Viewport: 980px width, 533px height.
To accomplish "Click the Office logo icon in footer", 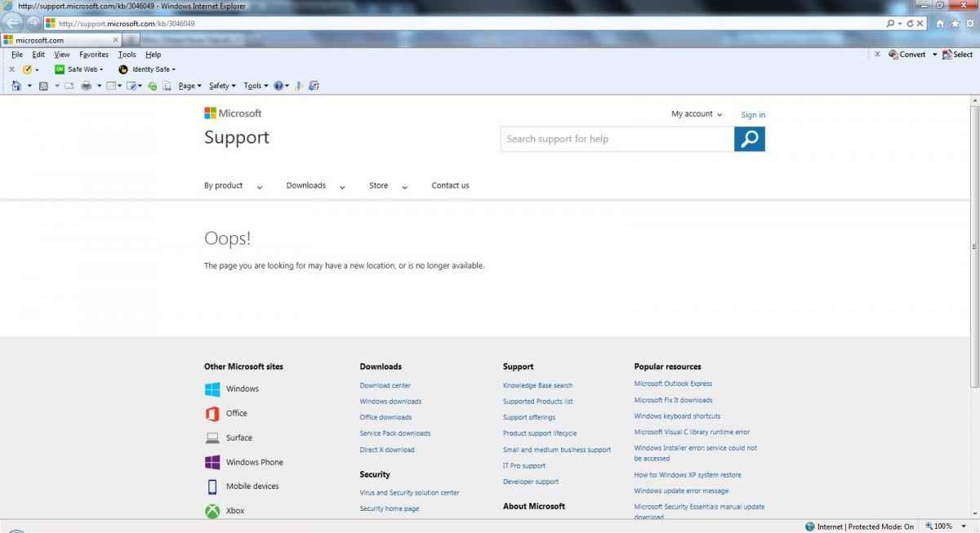I will (212, 414).
